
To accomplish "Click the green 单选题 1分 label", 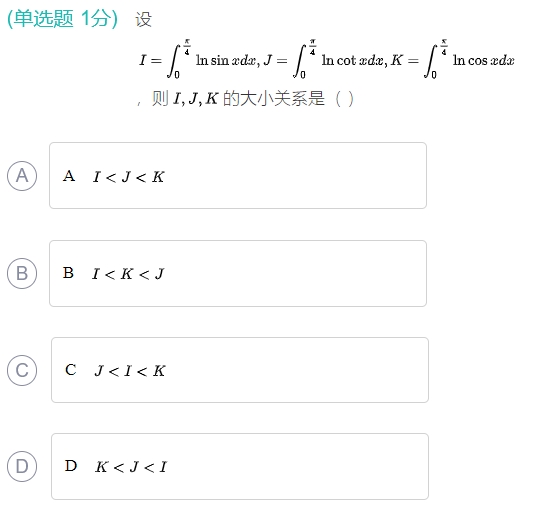I will (62, 18).
